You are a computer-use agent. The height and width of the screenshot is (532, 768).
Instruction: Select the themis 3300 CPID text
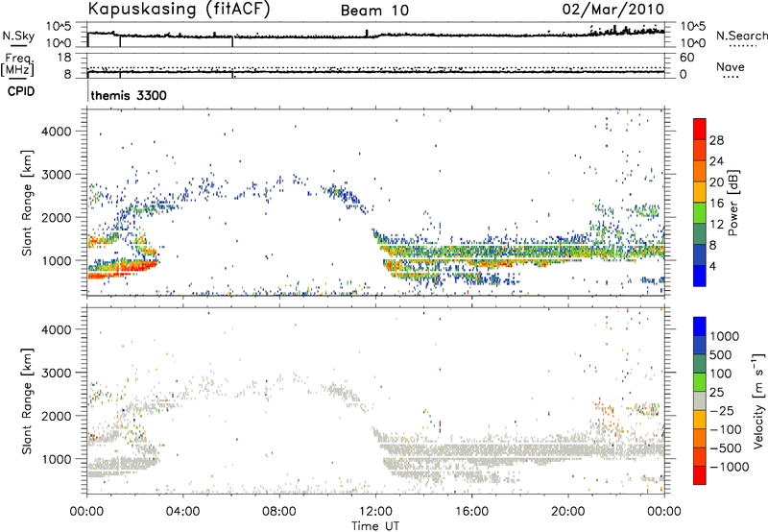pos(129,95)
